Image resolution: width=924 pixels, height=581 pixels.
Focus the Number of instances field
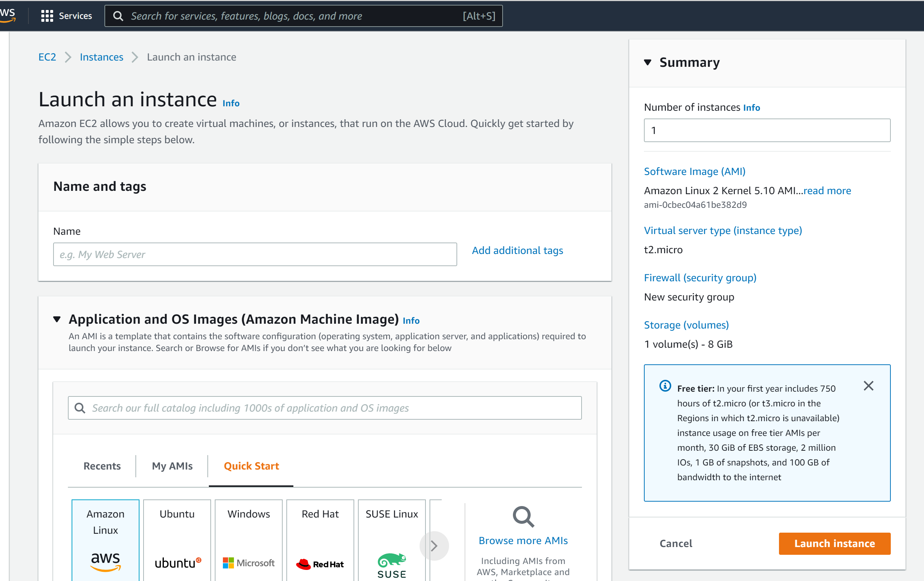(x=767, y=130)
